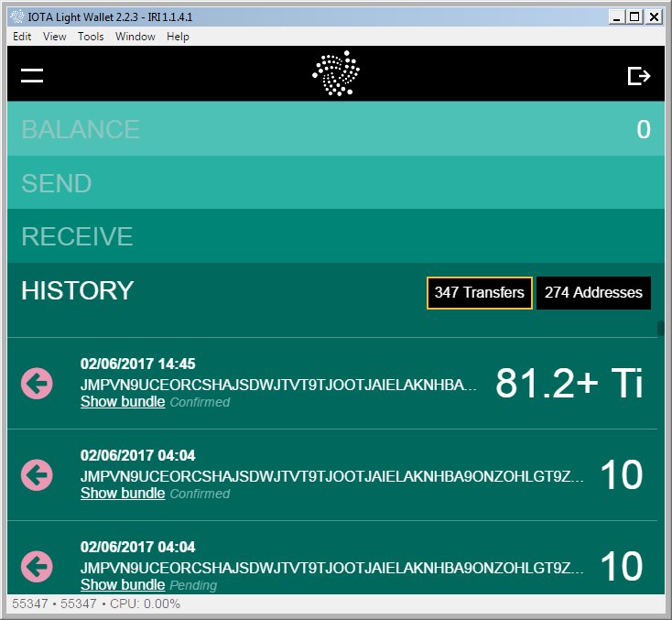Click address of the 14:45 transfer
This screenshot has height=620, width=672.
278,385
